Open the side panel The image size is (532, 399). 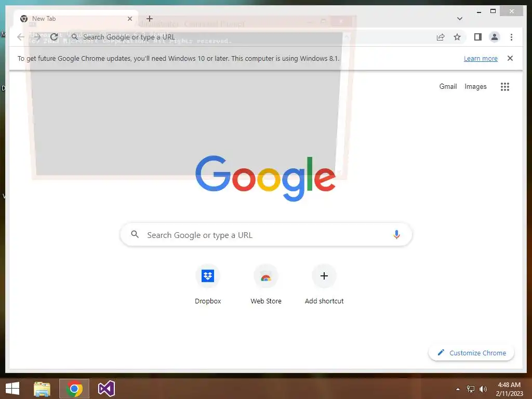click(478, 37)
